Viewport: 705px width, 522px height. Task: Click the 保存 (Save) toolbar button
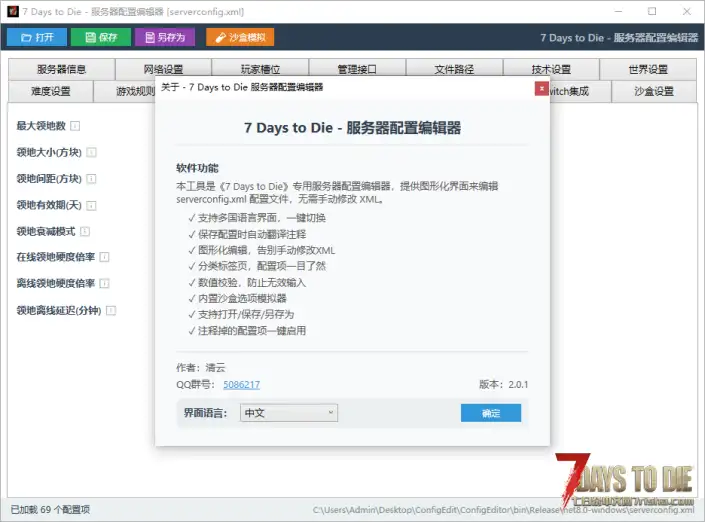(x=101, y=37)
